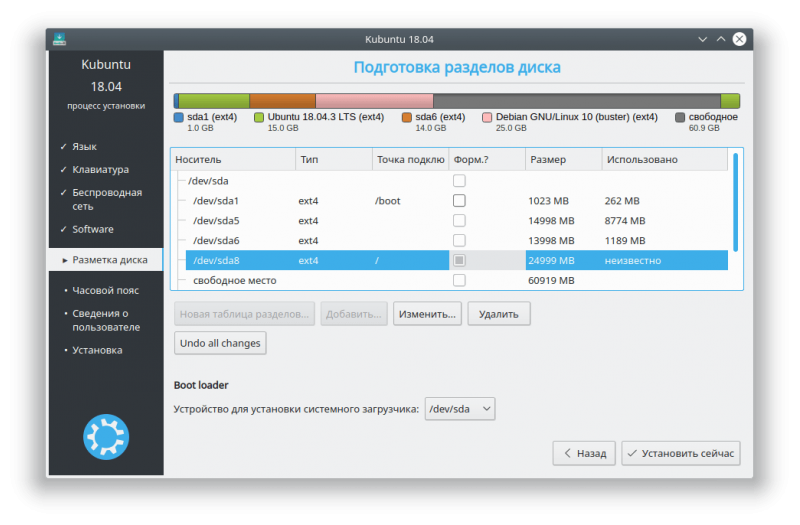
Task: Click the Точка подклю column header
Action: 410,159
